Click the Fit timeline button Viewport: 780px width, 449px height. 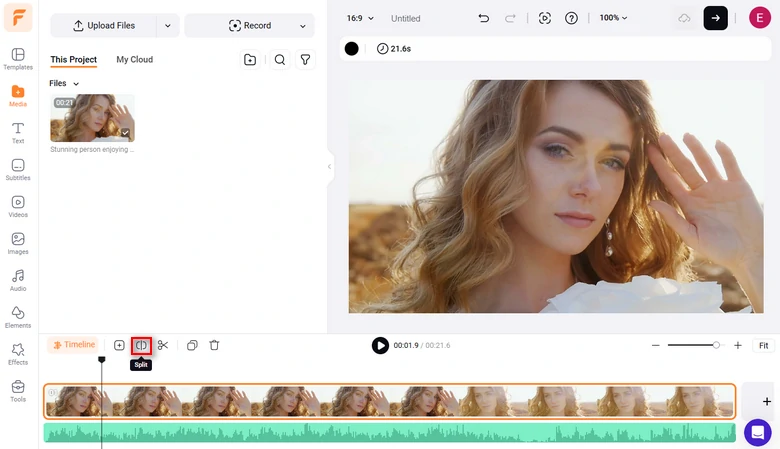(x=764, y=346)
